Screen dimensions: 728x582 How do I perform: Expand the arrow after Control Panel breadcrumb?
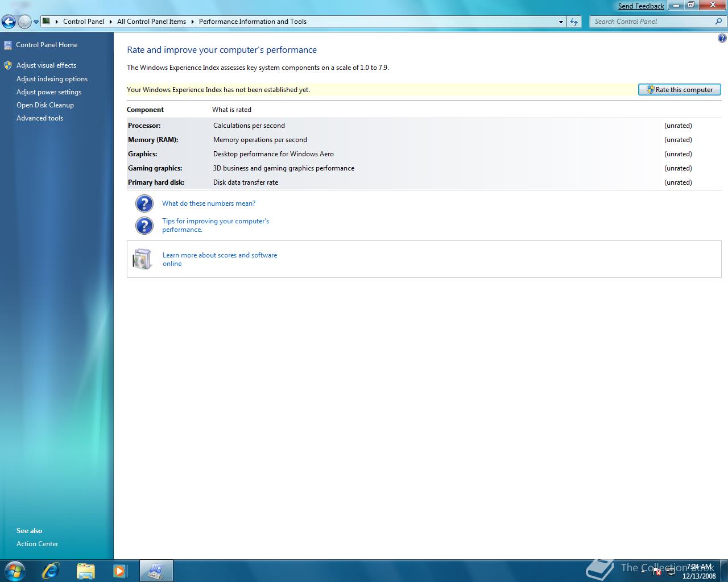click(57, 22)
